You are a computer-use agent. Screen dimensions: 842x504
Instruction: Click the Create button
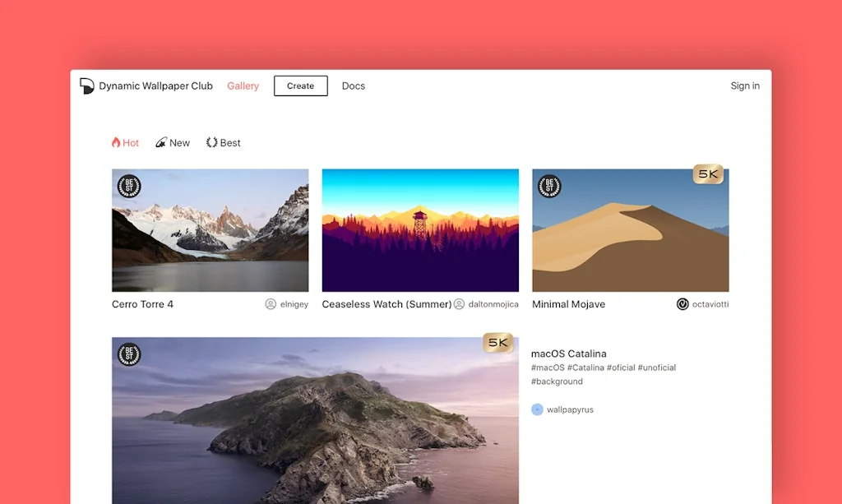tap(300, 86)
